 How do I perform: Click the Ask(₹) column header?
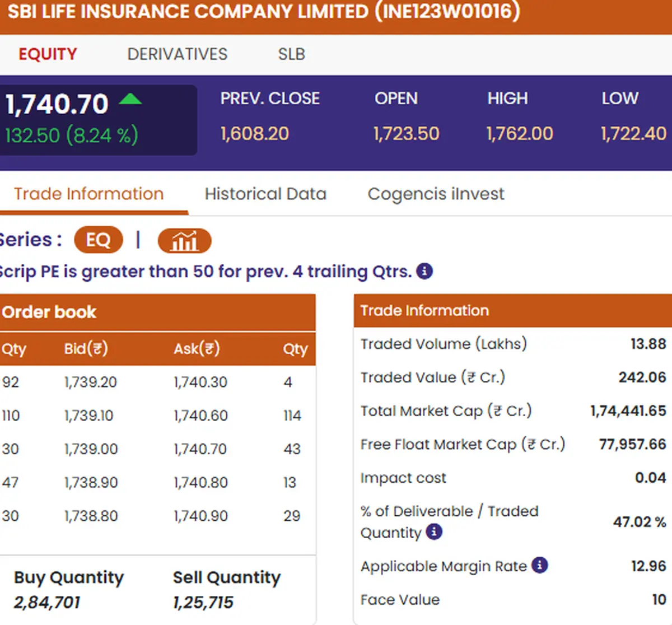point(197,349)
